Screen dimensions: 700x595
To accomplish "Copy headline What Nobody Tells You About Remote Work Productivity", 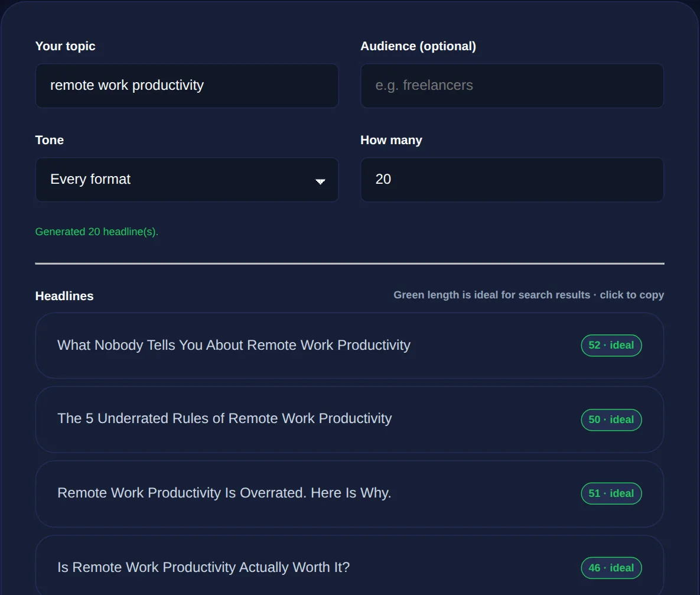I will tap(350, 345).
